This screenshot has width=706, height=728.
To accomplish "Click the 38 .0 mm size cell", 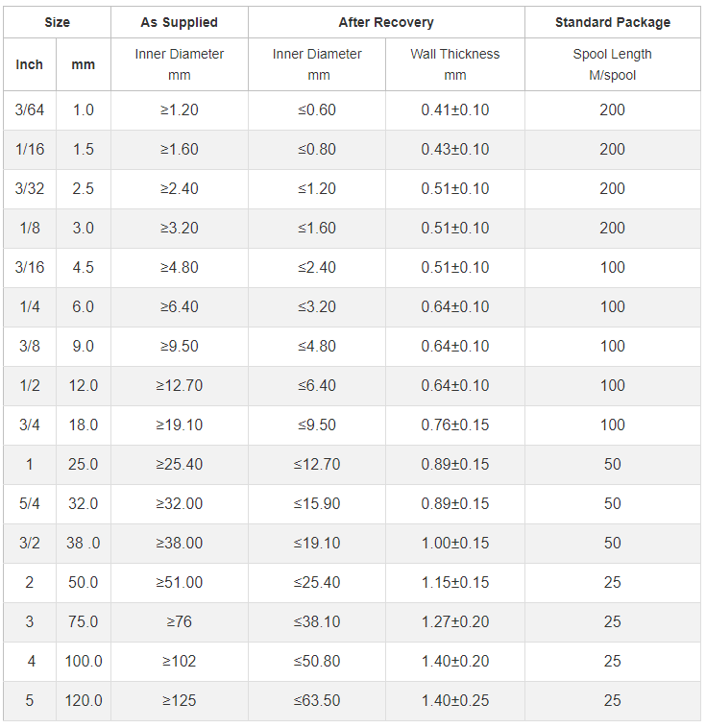I will click(x=84, y=544).
